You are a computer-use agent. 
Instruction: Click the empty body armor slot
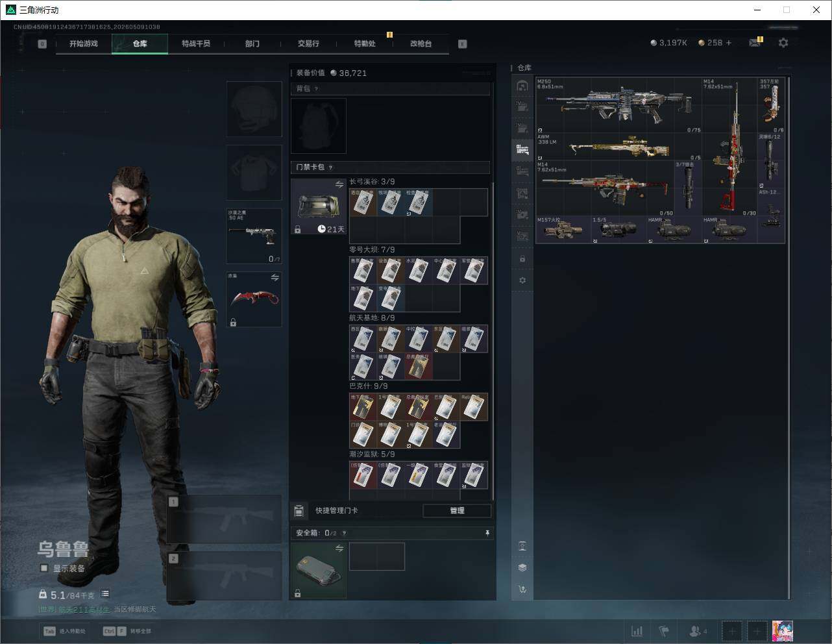point(254,173)
